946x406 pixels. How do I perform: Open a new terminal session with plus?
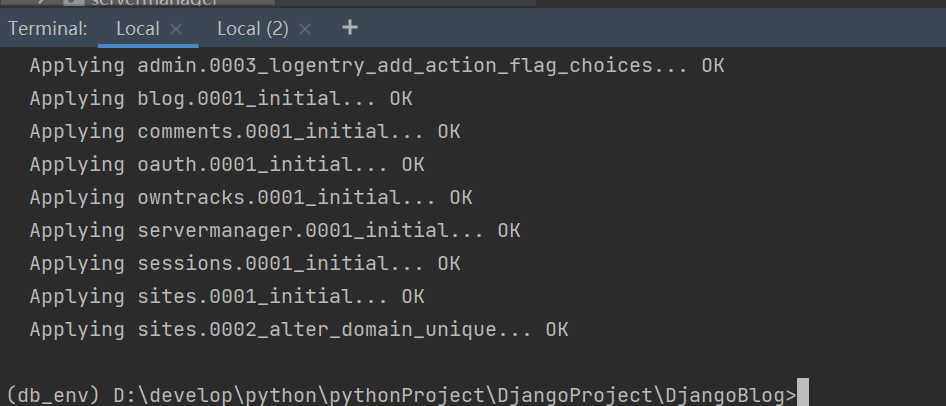click(x=349, y=28)
